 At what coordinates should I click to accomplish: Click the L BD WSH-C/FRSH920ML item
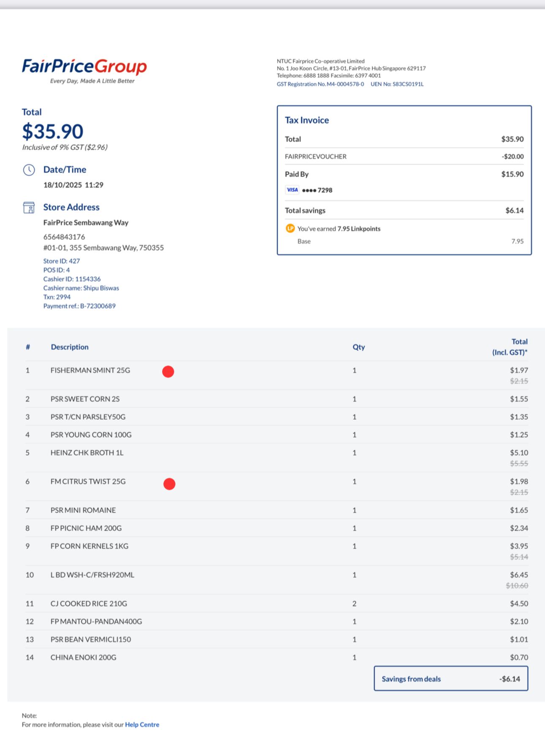click(x=93, y=575)
